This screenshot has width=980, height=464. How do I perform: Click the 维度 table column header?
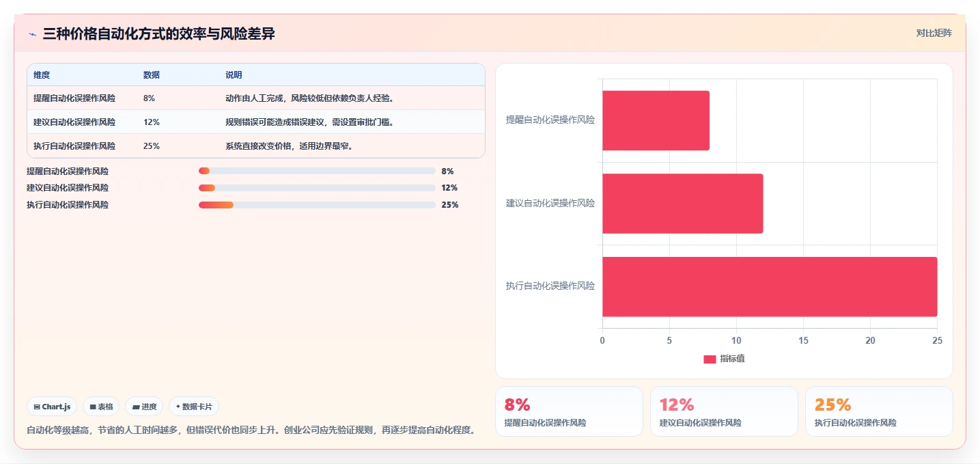42,75
